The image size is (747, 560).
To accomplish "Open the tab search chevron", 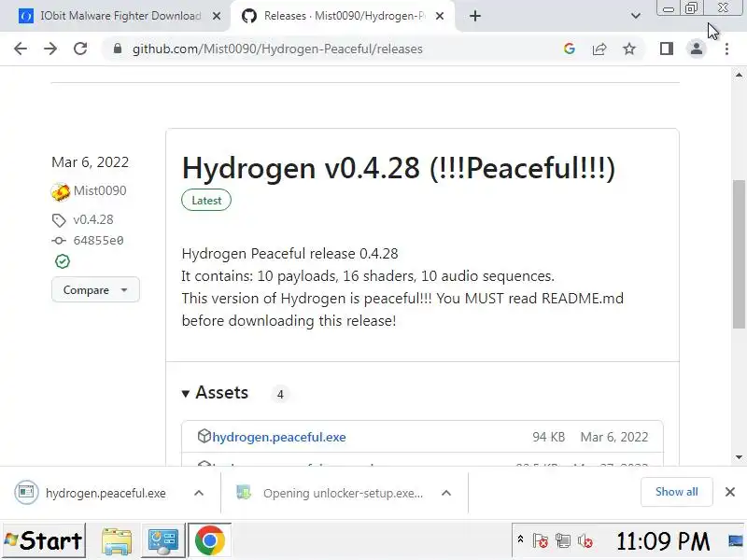I will (x=636, y=16).
